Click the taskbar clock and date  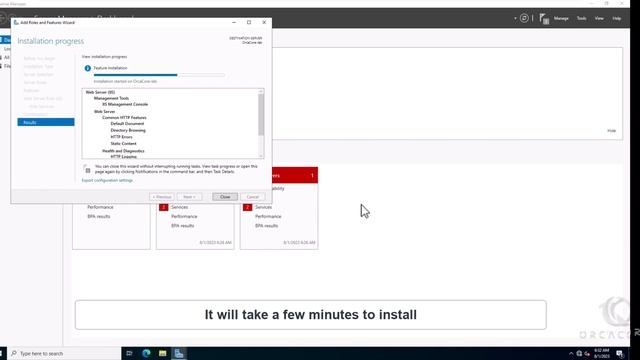click(602, 353)
